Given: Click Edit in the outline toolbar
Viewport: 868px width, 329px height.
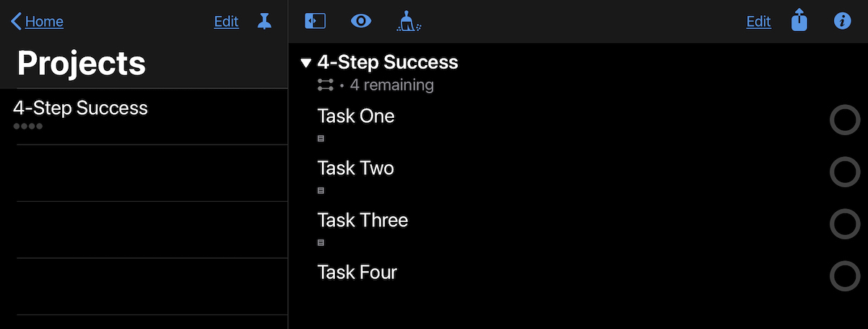Looking at the screenshot, I should [759, 22].
